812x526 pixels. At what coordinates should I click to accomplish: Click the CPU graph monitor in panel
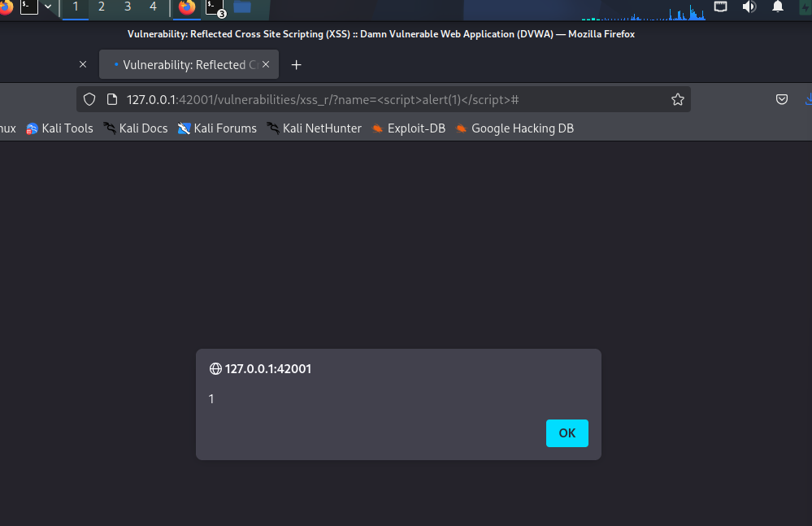(x=644, y=11)
